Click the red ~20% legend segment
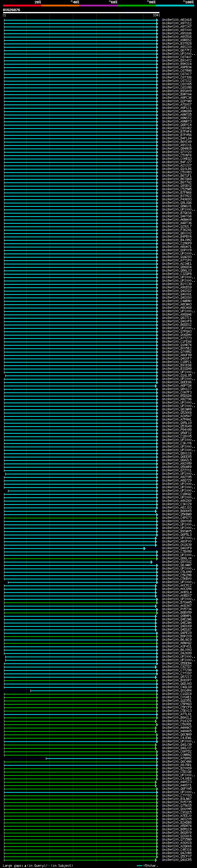The width and height of the screenshot is (197, 868). click(22, 6)
